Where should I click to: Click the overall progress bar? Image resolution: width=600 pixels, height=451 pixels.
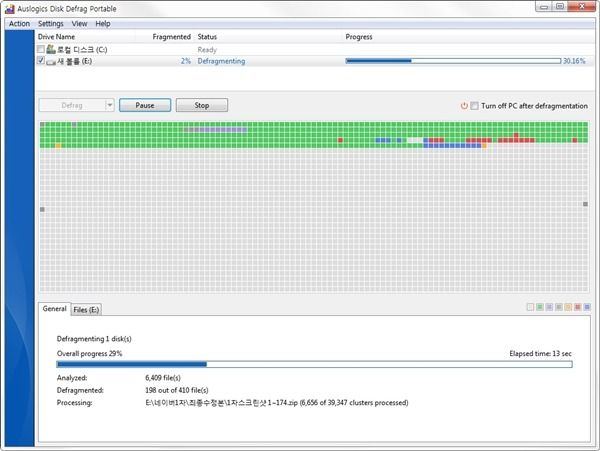click(x=315, y=364)
